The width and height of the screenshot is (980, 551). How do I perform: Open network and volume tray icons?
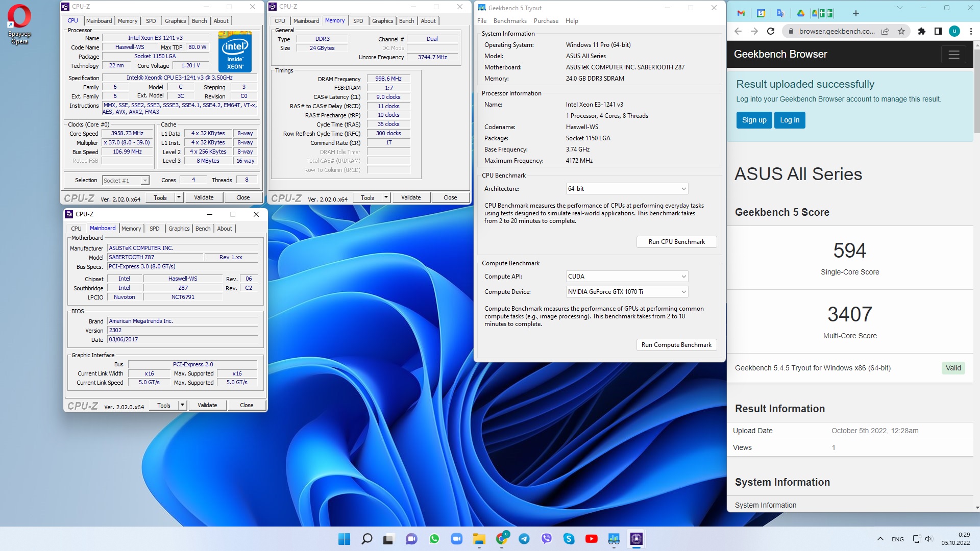click(x=922, y=539)
